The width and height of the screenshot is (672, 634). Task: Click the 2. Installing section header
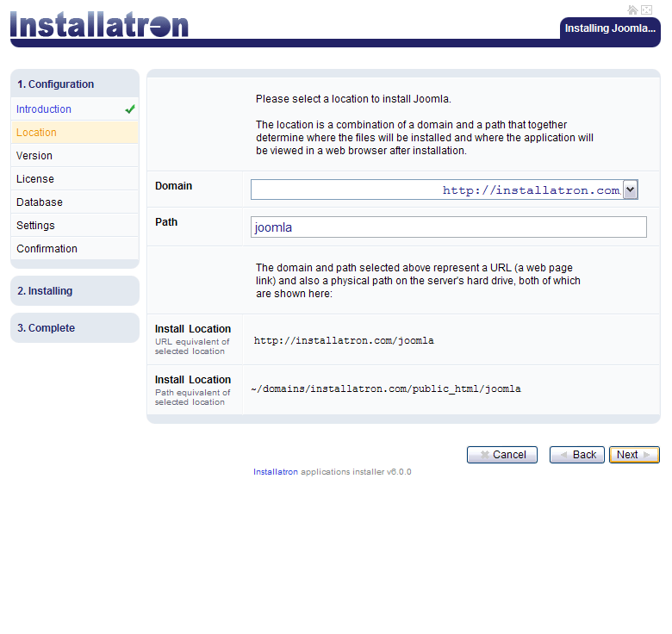tap(75, 291)
